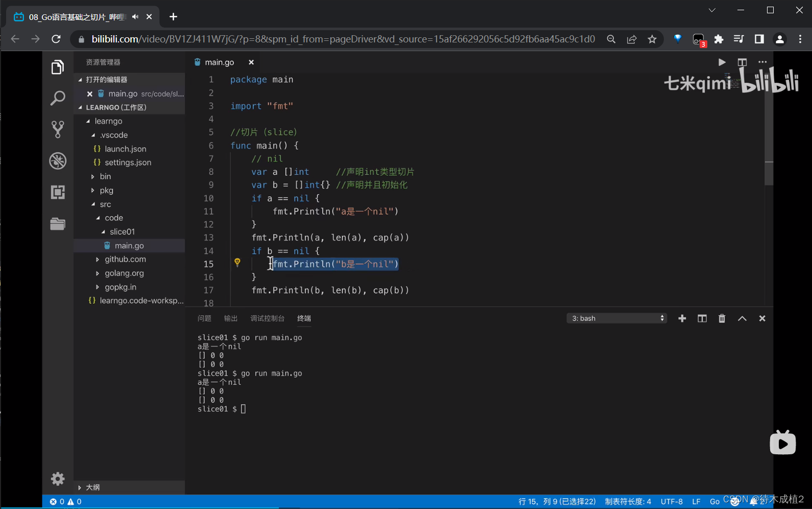The image size is (812, 509).
Task: Bookmark this page with the star icon
Action: click(x=652, y=39)
